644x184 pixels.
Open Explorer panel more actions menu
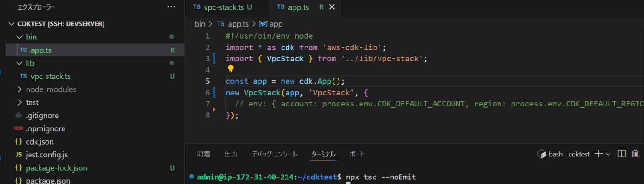point(171,7)
